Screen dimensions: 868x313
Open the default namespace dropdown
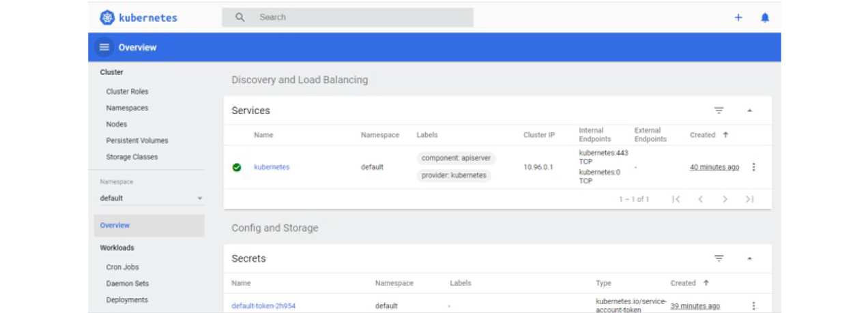coord(151,198)
